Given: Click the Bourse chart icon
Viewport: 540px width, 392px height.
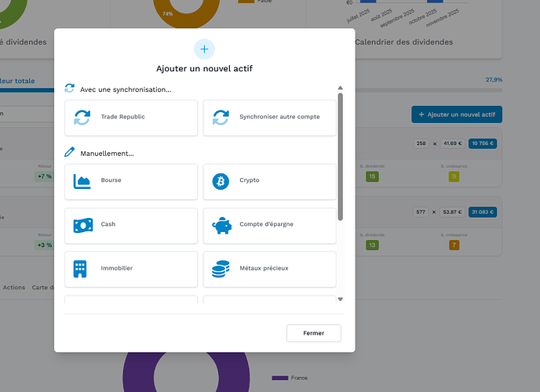Looking at the screenshot, I should coord(82,181).
